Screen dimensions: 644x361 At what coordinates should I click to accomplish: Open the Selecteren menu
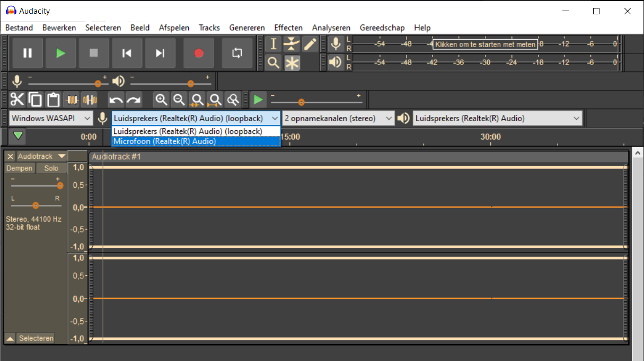tap(103, 28)
